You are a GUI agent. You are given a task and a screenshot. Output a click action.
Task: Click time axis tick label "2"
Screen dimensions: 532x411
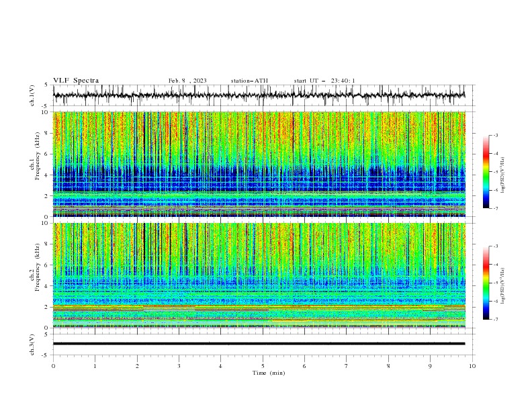pyautogui.click(x=137, y=366)
